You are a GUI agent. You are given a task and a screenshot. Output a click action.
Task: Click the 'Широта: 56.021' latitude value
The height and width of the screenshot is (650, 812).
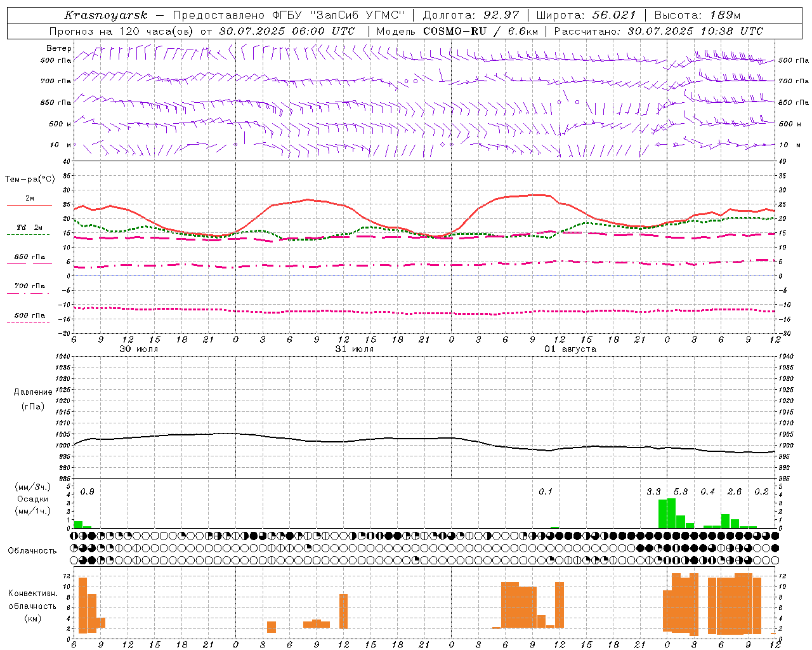pos(586,15)
